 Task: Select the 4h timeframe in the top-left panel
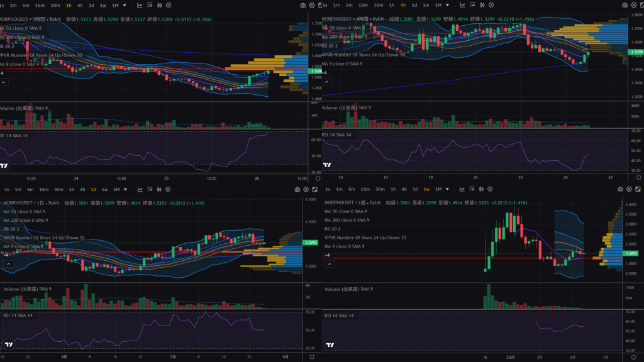tap(80, 5)
